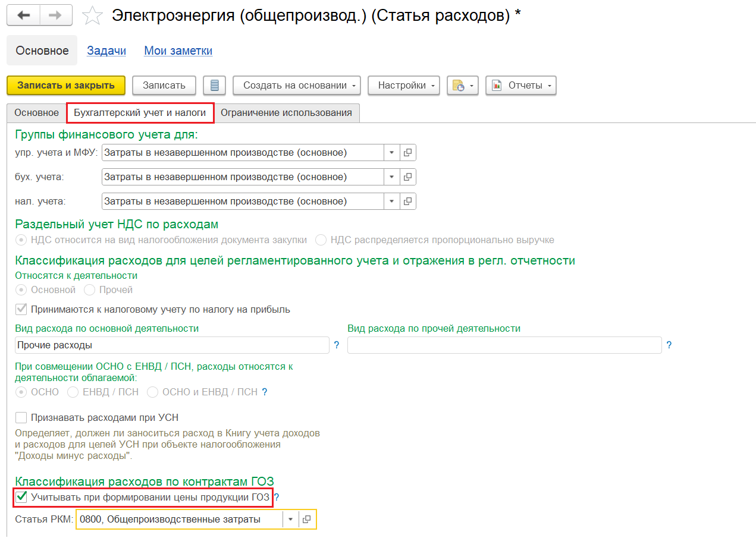This screenshot has width=756, height=538.
Task: Click the бух. учета field
Action: click(243, 177)
